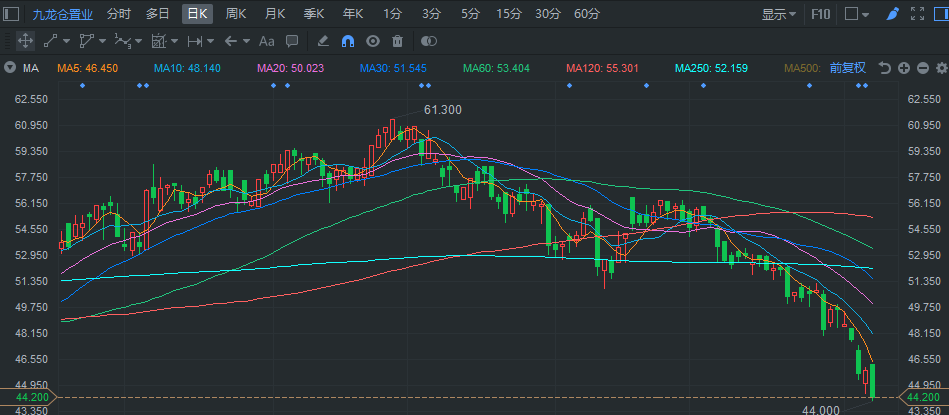Toggle the magnet snap mode
This screenshot has width=949, height=415.
[347, 41]
